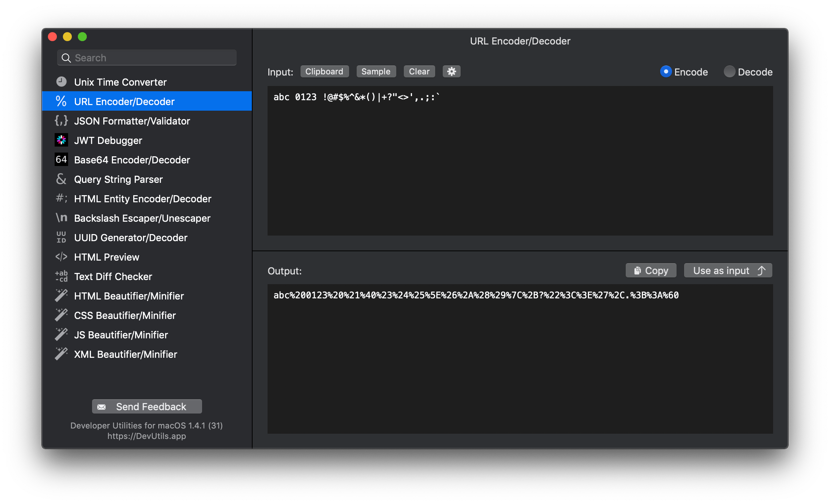Image resolution: width=830 pixels, height=504 pixels.
Task: Click the Unix Time Converter clock icon
Action: 61,82
